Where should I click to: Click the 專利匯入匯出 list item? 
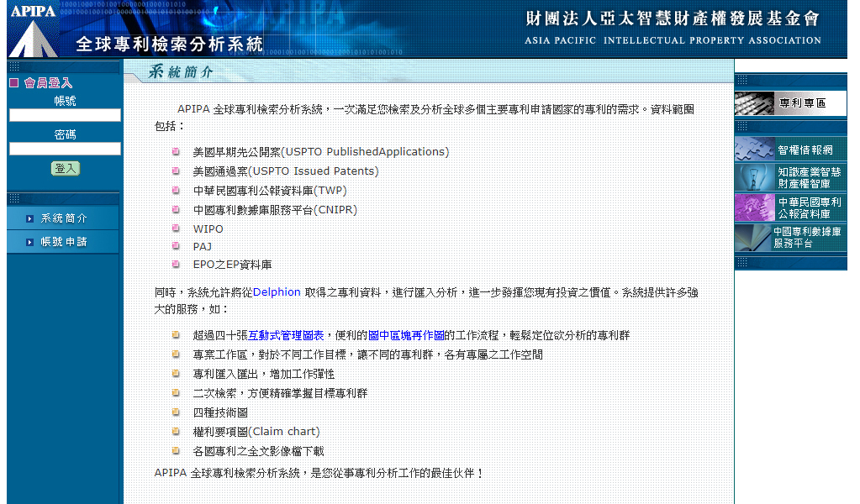point(263,374)
